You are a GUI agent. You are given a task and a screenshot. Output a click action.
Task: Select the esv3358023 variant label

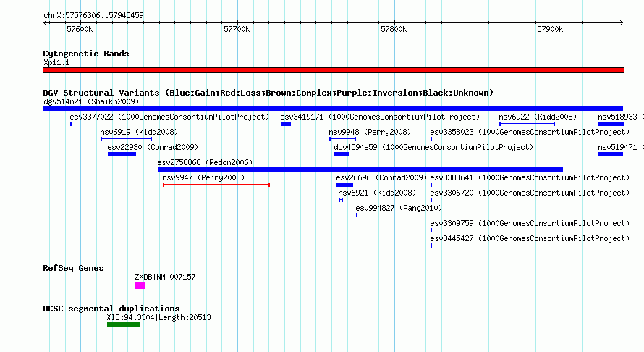pyautogui.click(x=530, y=132)
